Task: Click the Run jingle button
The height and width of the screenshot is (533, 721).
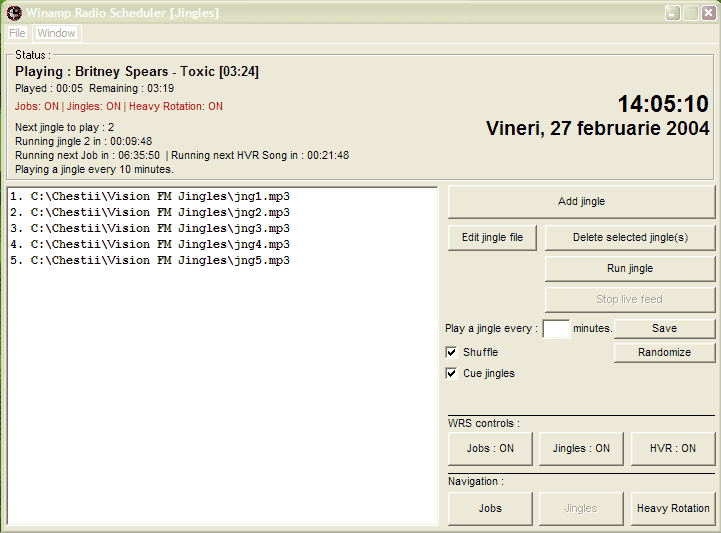Action: pyautogui.click(x=630, y=269)
